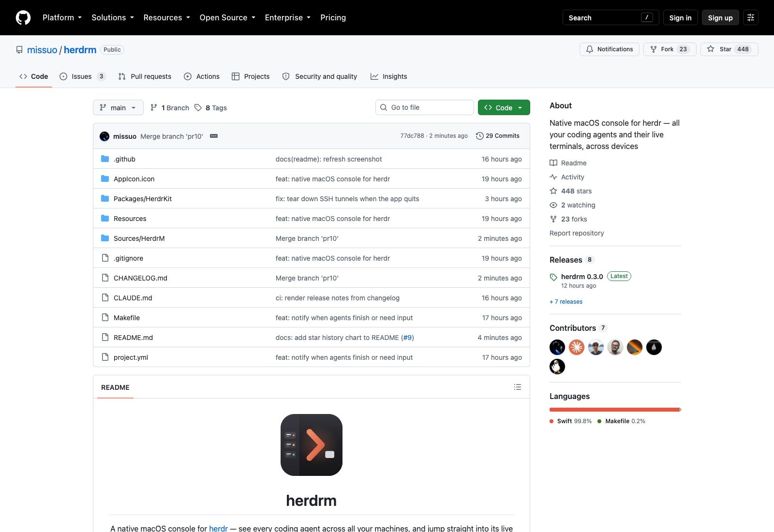The height and width of the screenshot is (532, 774).
Task: Click missuo's avatar in latest commit row
Action: (x=104, y=136)
